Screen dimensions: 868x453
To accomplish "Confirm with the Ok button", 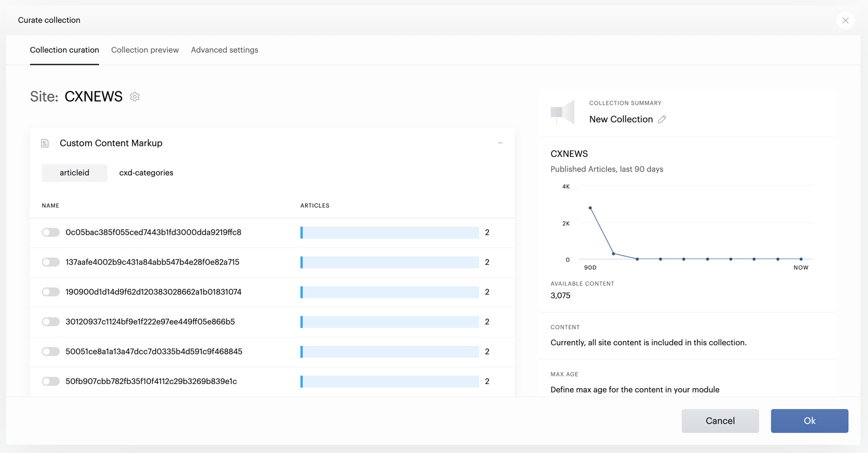I will click(x=810, y=421).
